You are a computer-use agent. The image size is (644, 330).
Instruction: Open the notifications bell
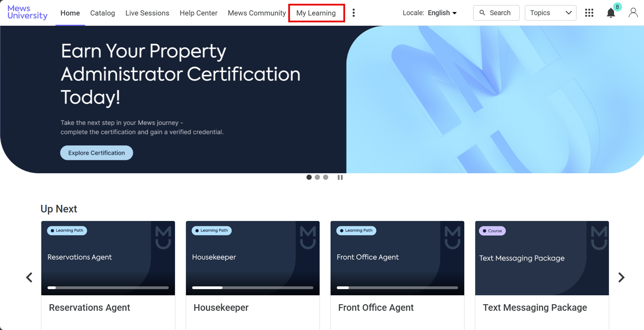[x=611, y=13]
